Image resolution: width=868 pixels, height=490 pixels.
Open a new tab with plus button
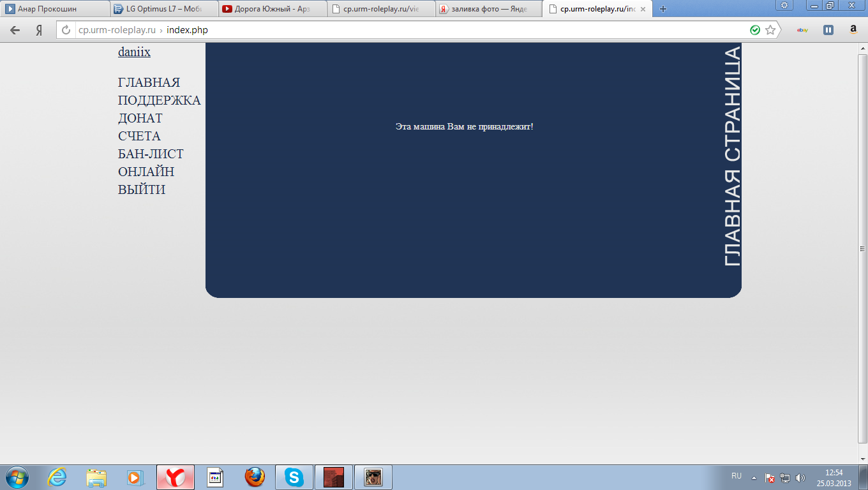pyautogui.click(x=663, y=9)
